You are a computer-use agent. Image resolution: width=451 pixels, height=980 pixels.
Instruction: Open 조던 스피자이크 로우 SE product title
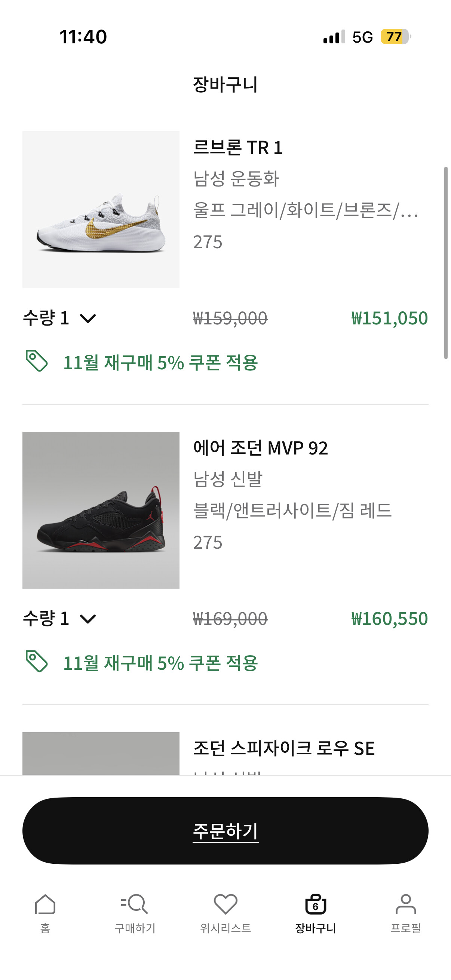tap(284, 748)
